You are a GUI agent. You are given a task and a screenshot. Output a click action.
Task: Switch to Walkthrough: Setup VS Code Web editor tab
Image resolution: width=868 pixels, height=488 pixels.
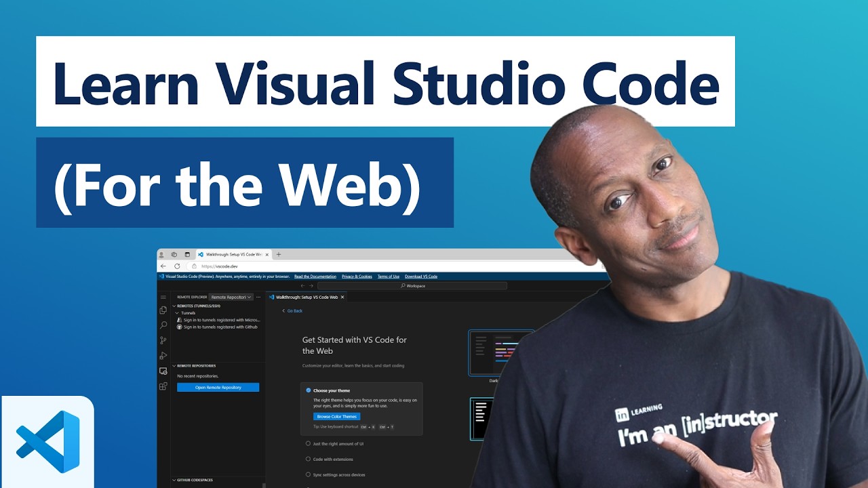[x=307, y=297]
